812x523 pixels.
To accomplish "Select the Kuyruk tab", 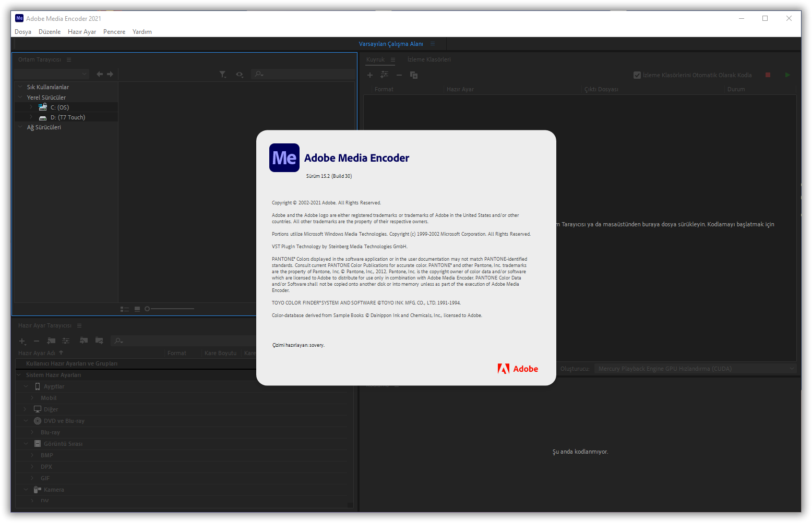I will coord(375,59).
